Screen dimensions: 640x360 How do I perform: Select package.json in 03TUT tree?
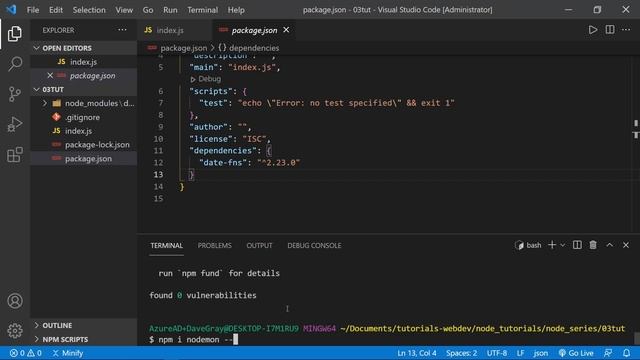pos(83,158)
